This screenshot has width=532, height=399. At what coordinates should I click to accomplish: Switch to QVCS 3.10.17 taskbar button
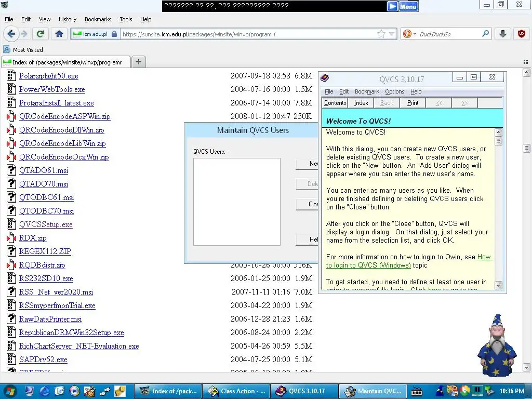click(x=304, y=391)
